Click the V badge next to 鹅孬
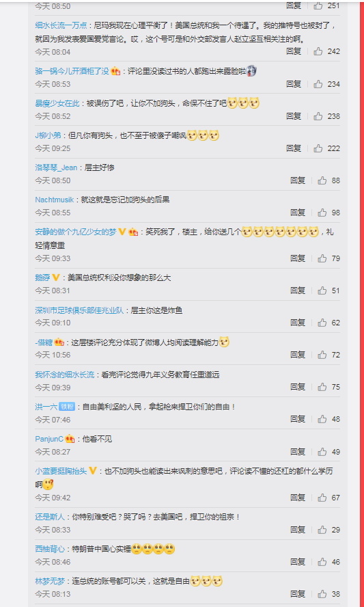 click(56, 278)
